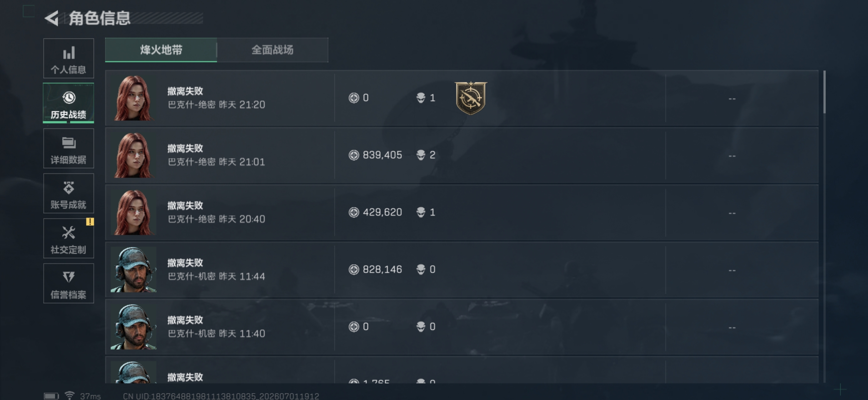This screenshot has height=400, width=868.
Task: Open the 详细数据 sidebar section
Action: [x=69, y=149]
